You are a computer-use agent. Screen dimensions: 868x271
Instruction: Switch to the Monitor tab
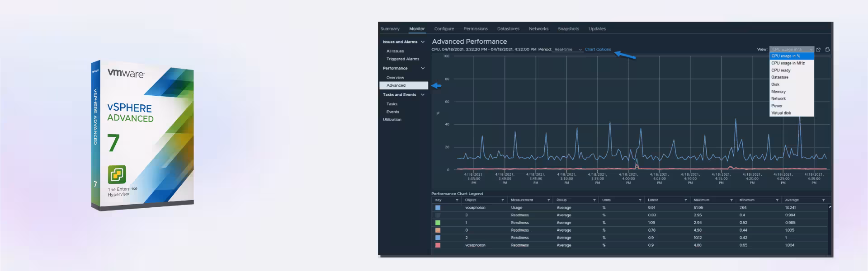(417, 29)
